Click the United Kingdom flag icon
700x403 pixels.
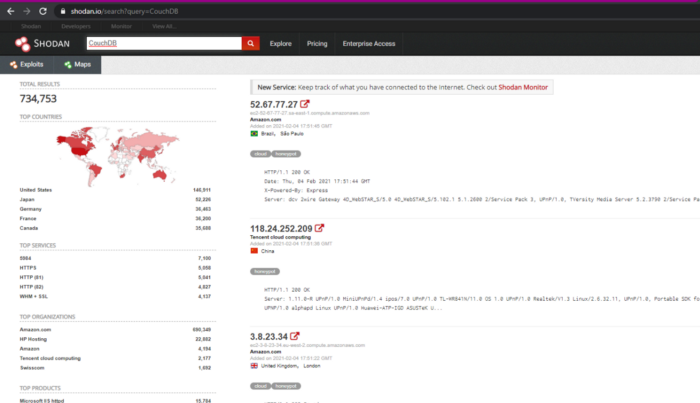(x=254, y=366)
